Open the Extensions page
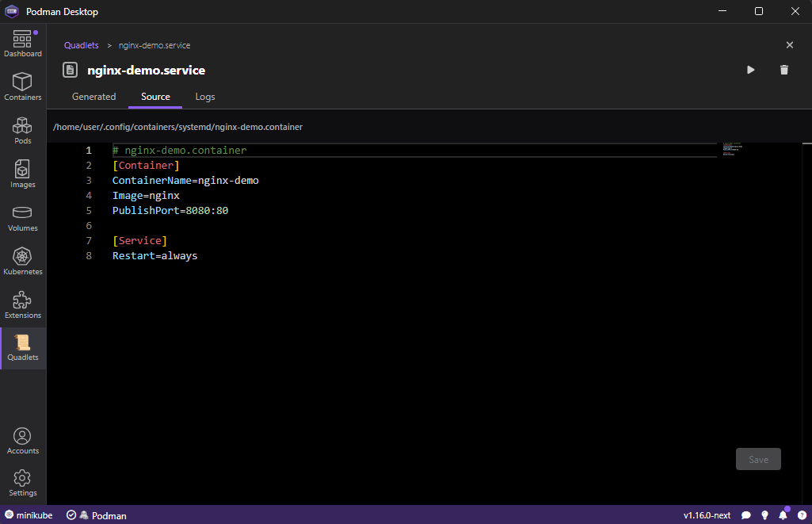The width and height of the screenshot is (812, 524). [x=22, y=305]
